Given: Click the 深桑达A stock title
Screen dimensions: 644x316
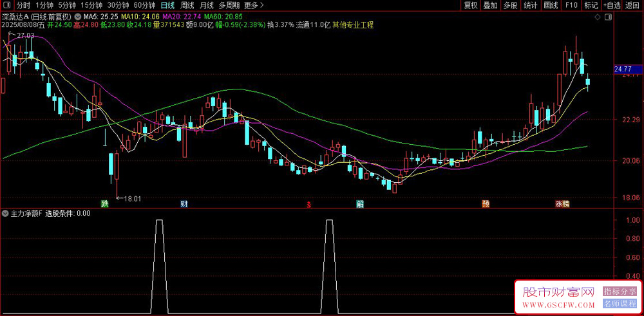Looking at the screenshot, I should (15, 17).
